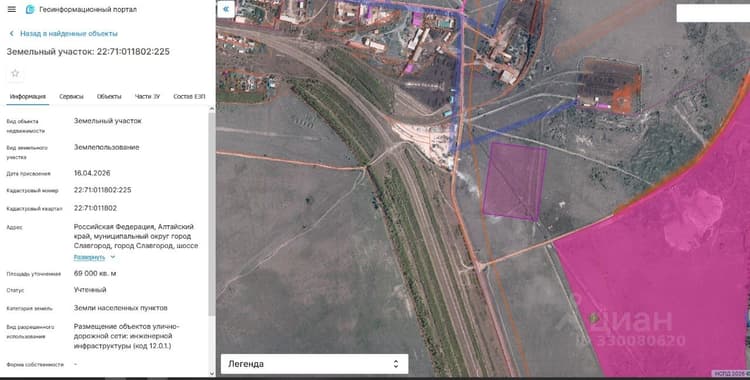750x380 pixels.
Task: Click the info panel scrollbar thumb
Action: [x=212, y=214]
